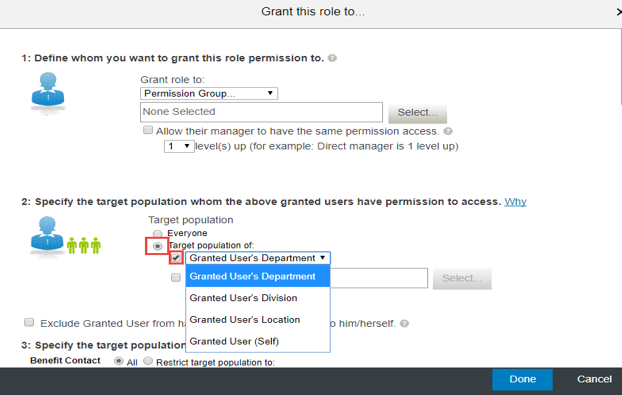
Task: Click the user with green people icon
Action: 65,236
